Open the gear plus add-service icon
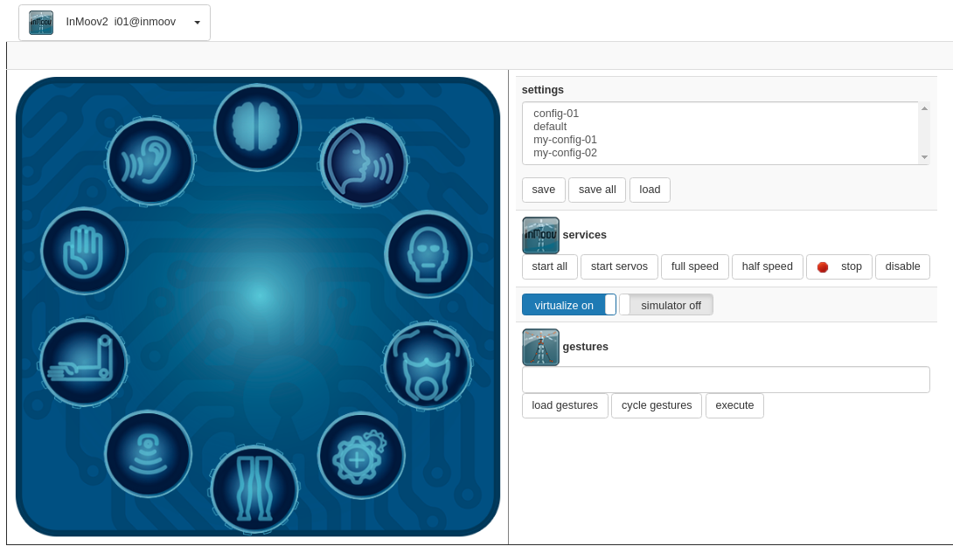Image resolution: width=953 pixels, height=560 pixels. pos(361,455)
